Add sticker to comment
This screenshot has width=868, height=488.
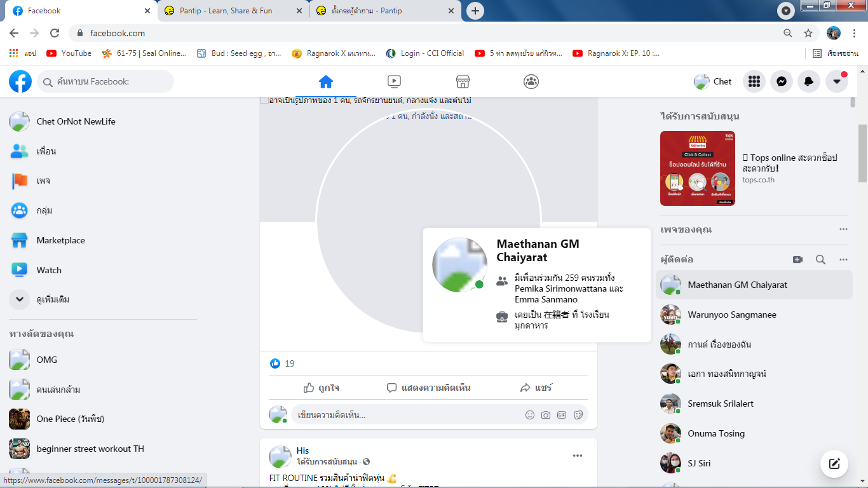[x=578, y=415]
